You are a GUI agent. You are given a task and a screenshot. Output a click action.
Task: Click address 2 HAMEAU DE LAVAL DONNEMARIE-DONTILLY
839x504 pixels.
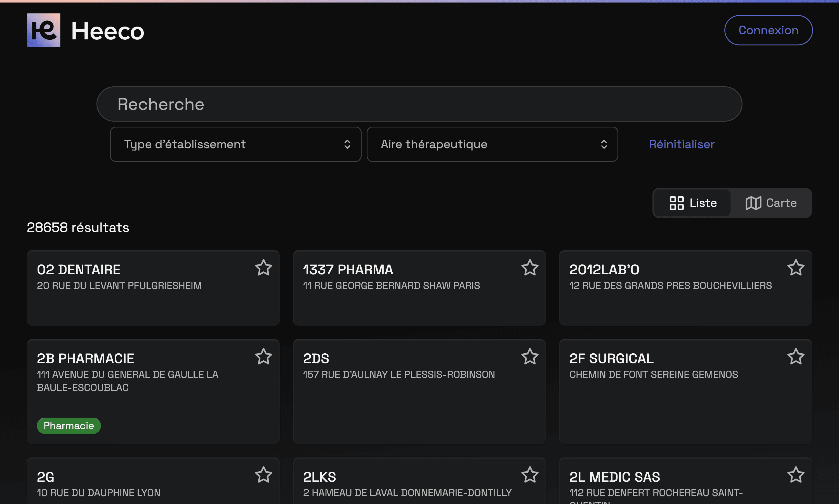point(407,493)
